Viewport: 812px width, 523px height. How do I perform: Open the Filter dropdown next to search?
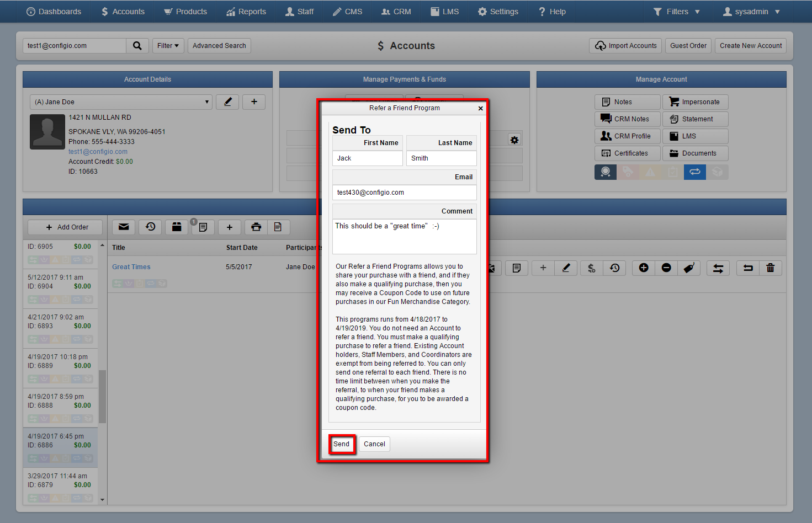(x=168, y=46)
